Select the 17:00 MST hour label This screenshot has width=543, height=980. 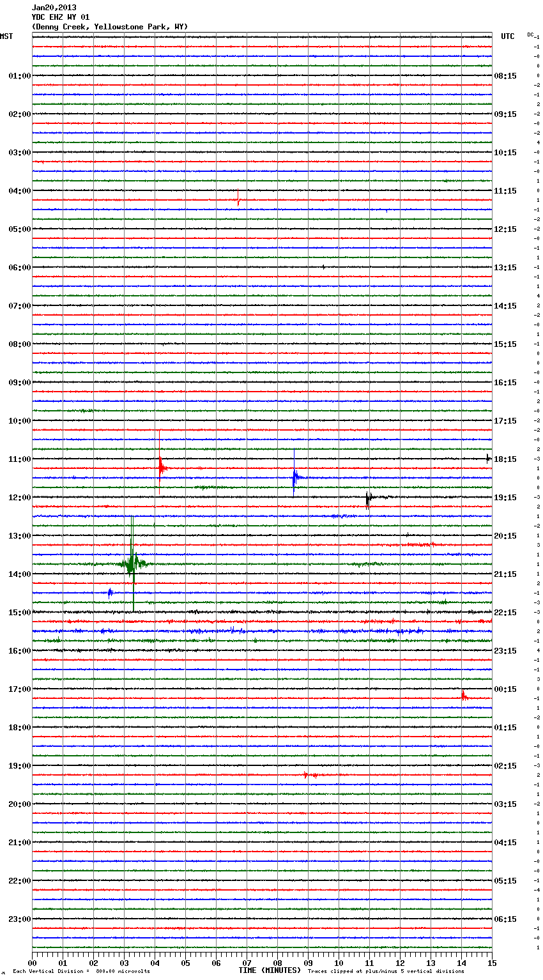tap(19, 689)
